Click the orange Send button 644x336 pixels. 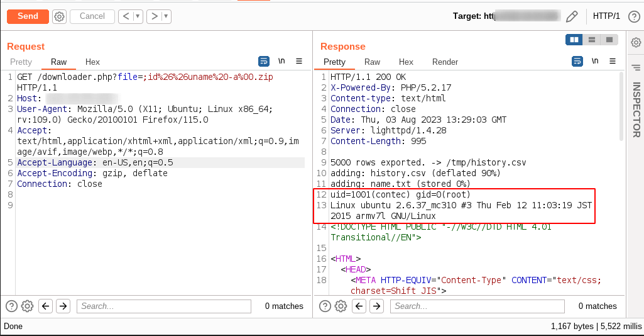(x=28, y=16)
